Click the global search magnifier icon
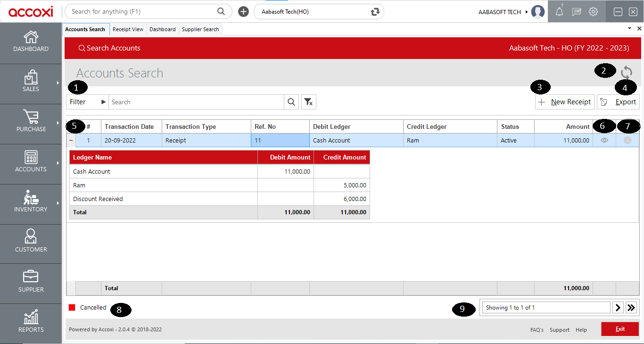 (221, 11)
